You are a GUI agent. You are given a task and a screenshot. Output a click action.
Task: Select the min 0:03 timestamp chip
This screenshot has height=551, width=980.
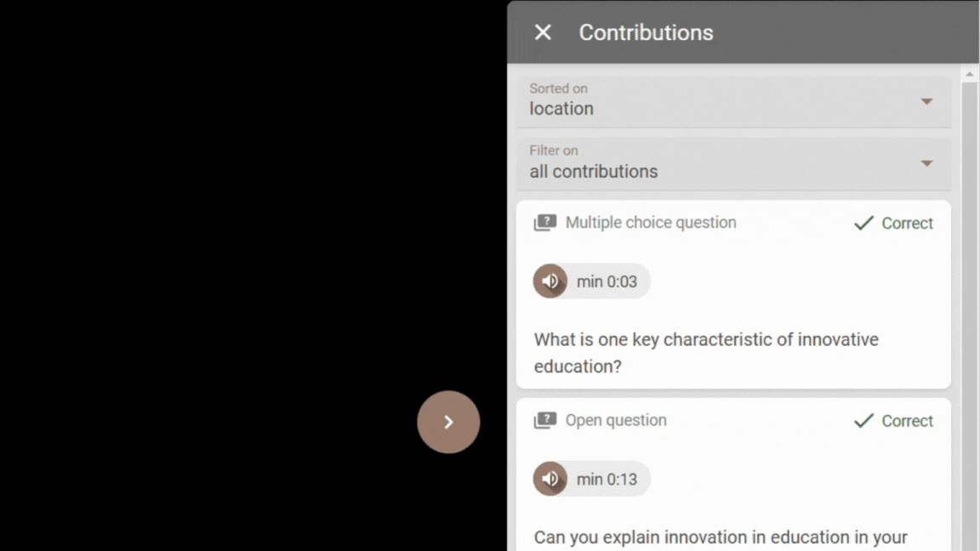591,281
